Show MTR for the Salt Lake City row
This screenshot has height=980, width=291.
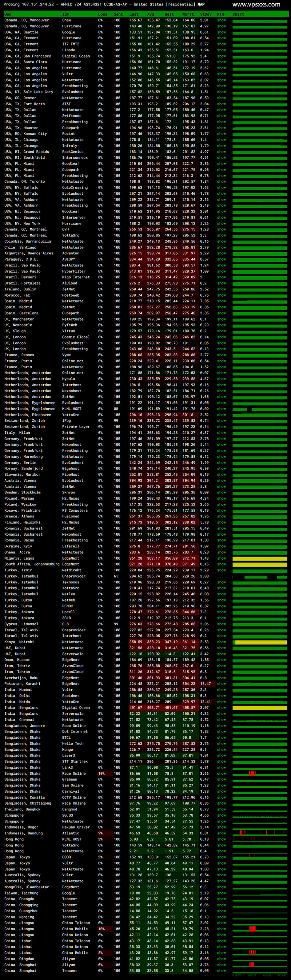coord(222,92)
